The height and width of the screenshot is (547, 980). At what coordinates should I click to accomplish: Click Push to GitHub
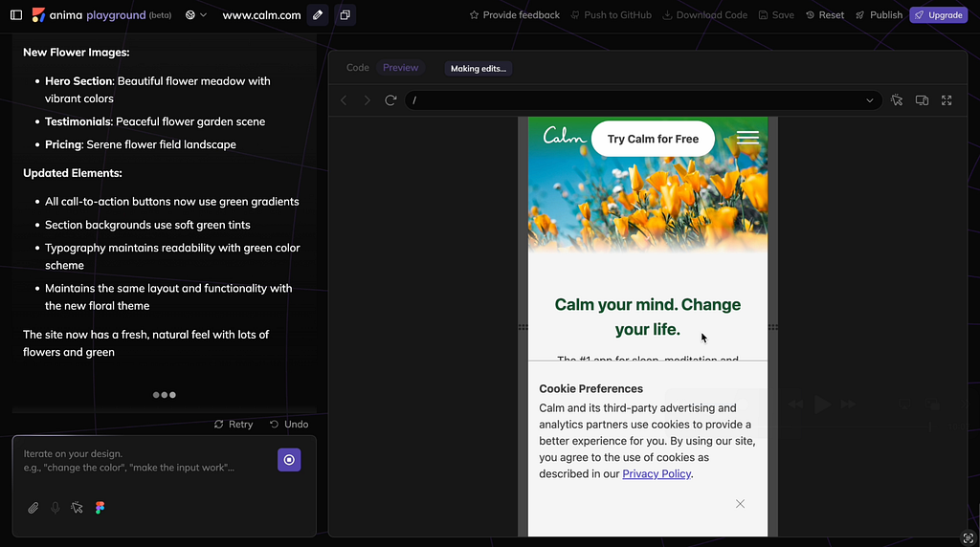[611, 15]
